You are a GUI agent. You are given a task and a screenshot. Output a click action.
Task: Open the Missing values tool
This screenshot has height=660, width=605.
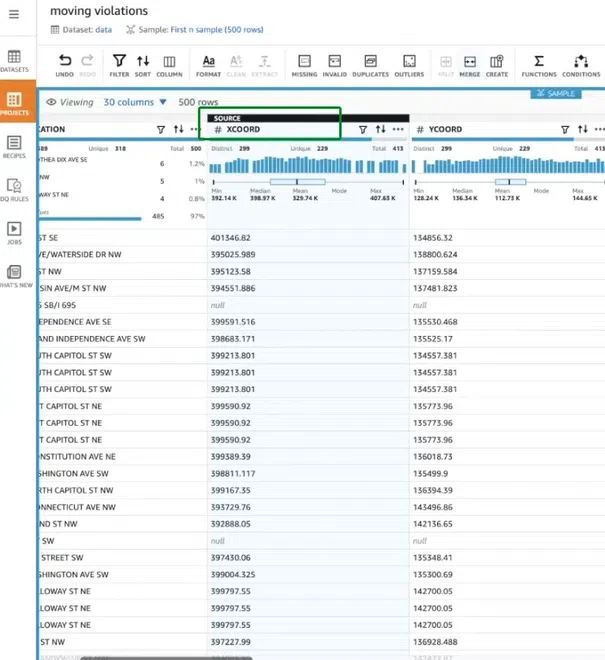coord(304,65)
